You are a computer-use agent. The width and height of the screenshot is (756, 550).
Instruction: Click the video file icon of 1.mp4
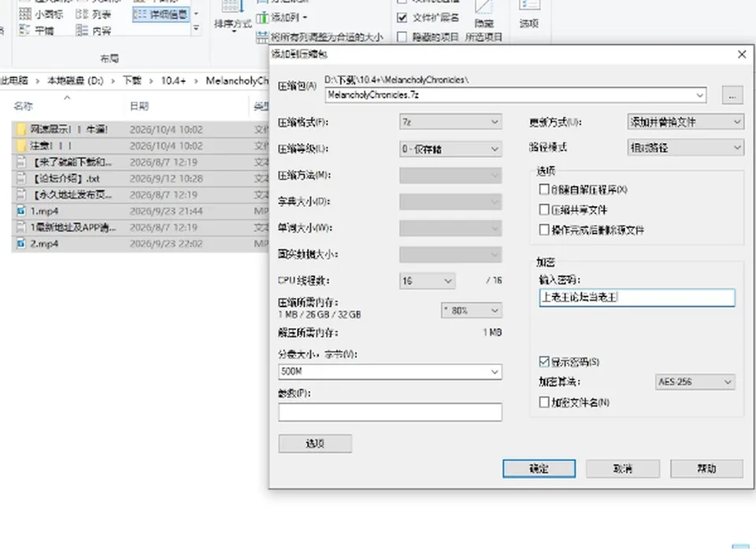pyautogui.click(x=21, y=211)
